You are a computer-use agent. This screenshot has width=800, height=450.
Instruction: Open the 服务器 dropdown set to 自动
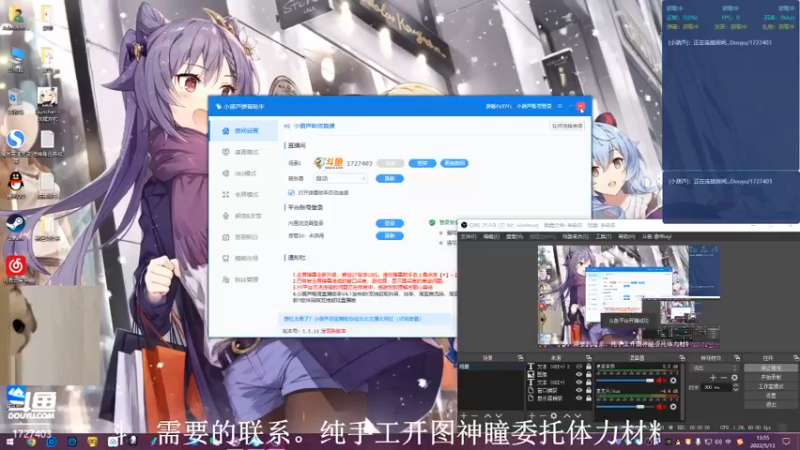(340, 179)
